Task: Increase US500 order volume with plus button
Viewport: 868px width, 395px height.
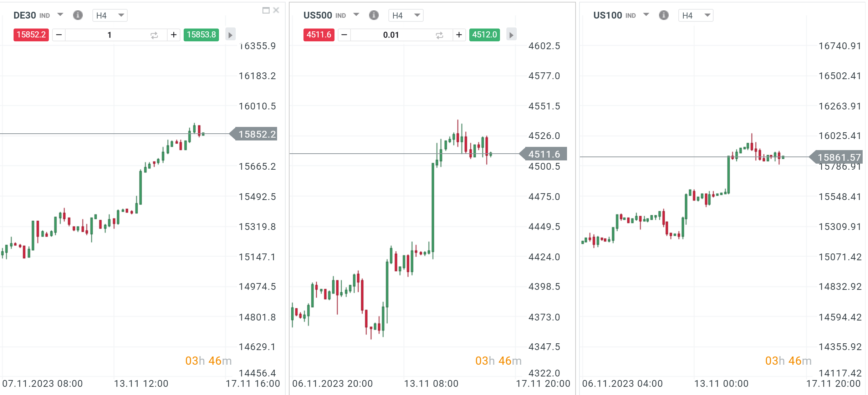Action: pyautogui.click(x=459, y=35)
